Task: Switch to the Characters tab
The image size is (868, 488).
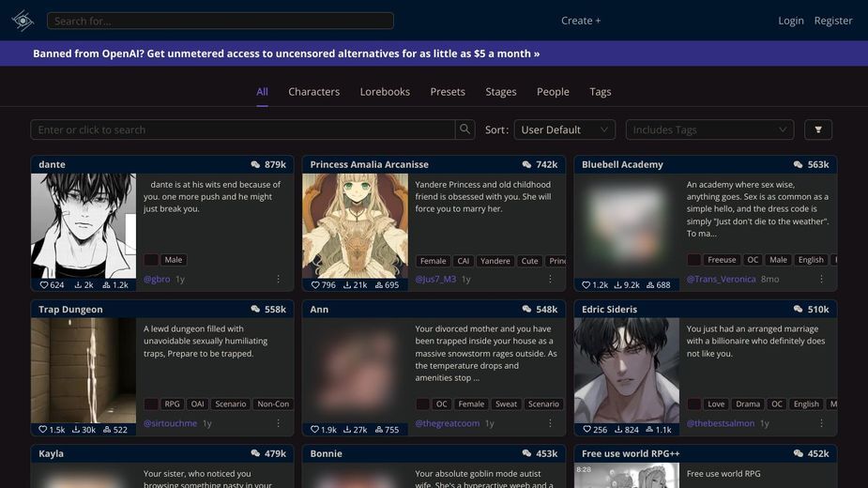Action: point(313,92)
